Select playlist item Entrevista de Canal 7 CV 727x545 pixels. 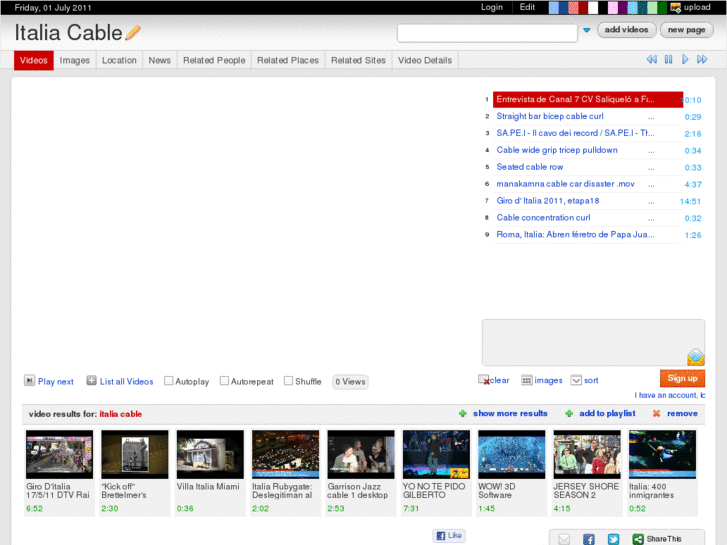pos(587,99)
